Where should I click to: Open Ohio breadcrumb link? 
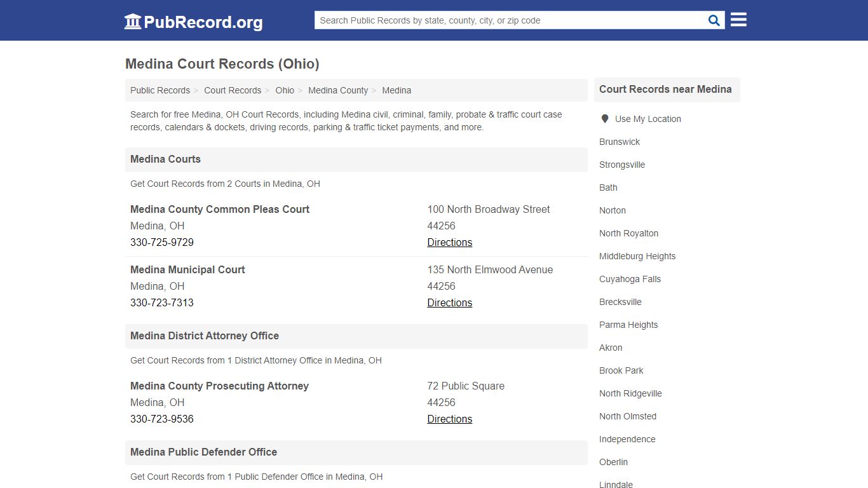click(285, 90)
